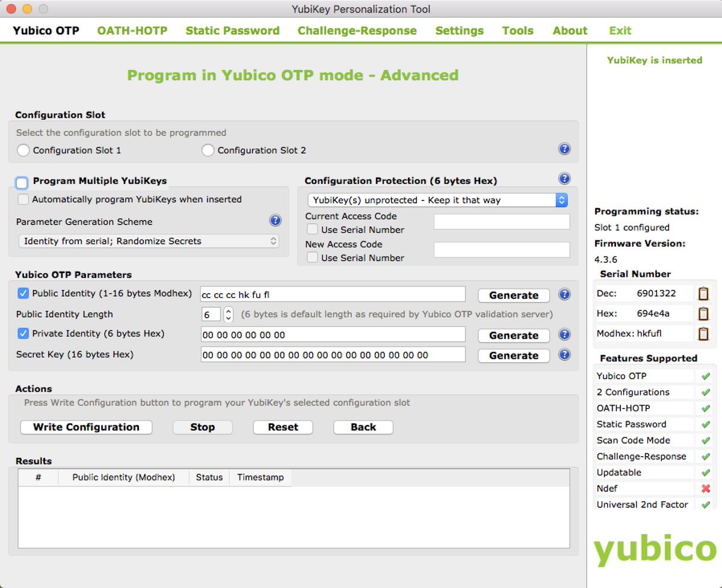Switch to the Yubico OTP tab

coord(46,31)
